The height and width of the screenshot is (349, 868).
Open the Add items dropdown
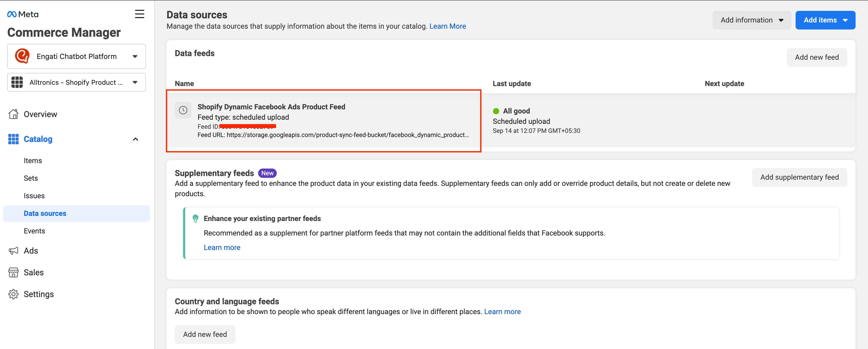[x=825, y=20]
